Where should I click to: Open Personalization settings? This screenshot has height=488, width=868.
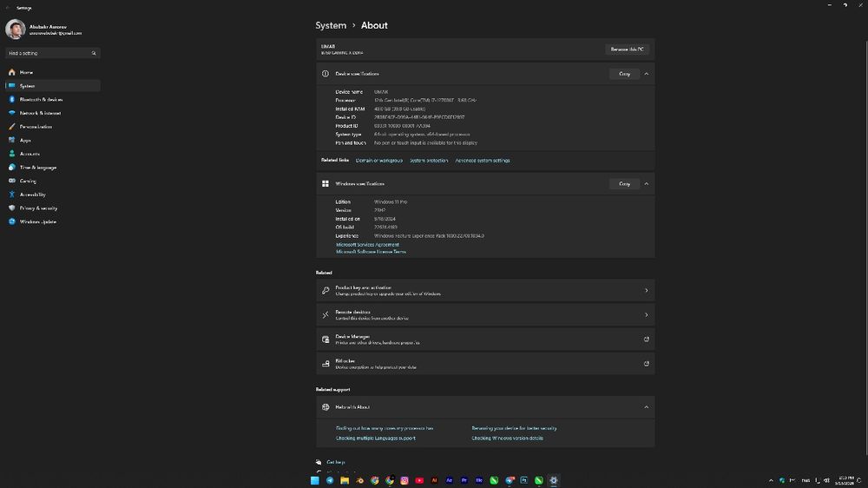(36, 127)
